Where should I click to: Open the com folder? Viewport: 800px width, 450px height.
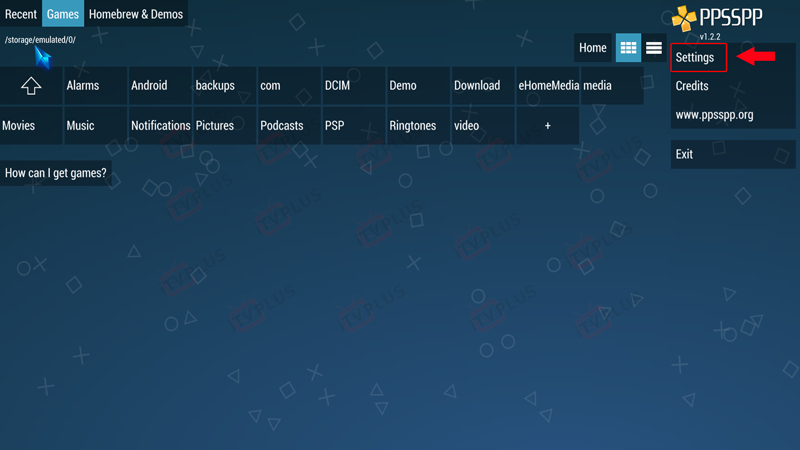(290, 86)
